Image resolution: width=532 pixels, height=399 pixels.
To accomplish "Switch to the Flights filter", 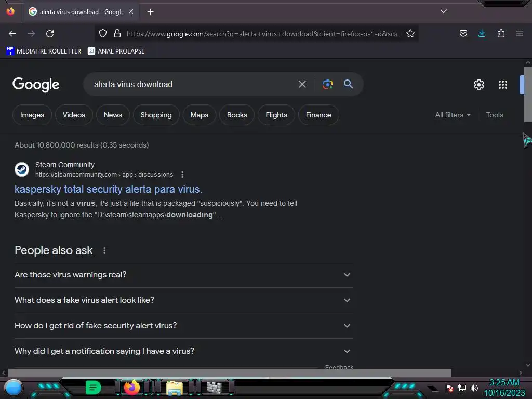I will pos(276,115).
